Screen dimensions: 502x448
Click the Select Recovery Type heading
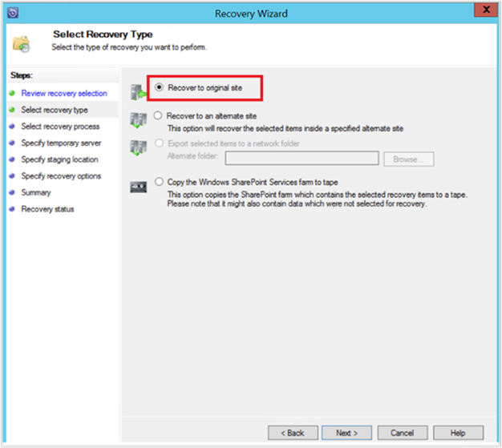[x=103, y=34]
